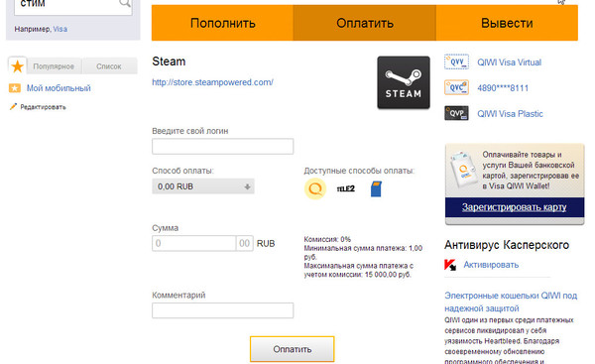This screenshot has height=364, width=595.
Task: Click Зарегистрировать карту link
Action: 514,207
